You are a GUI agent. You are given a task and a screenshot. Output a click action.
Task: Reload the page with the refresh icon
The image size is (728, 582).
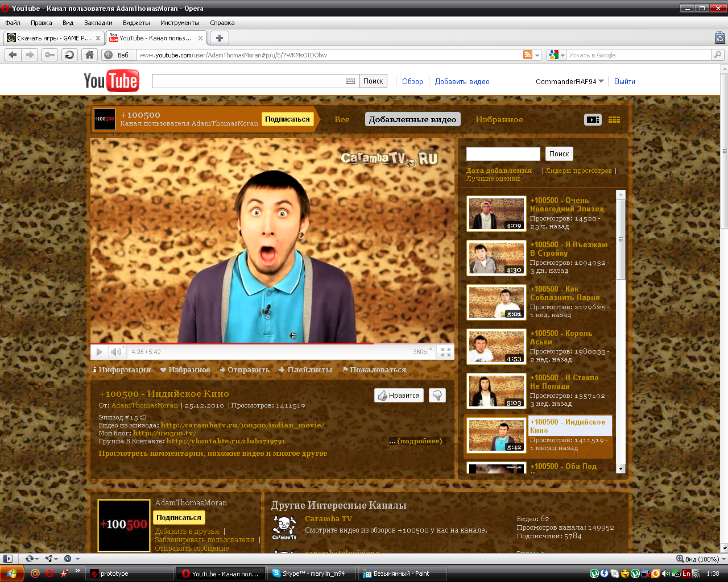coord(69,55)
